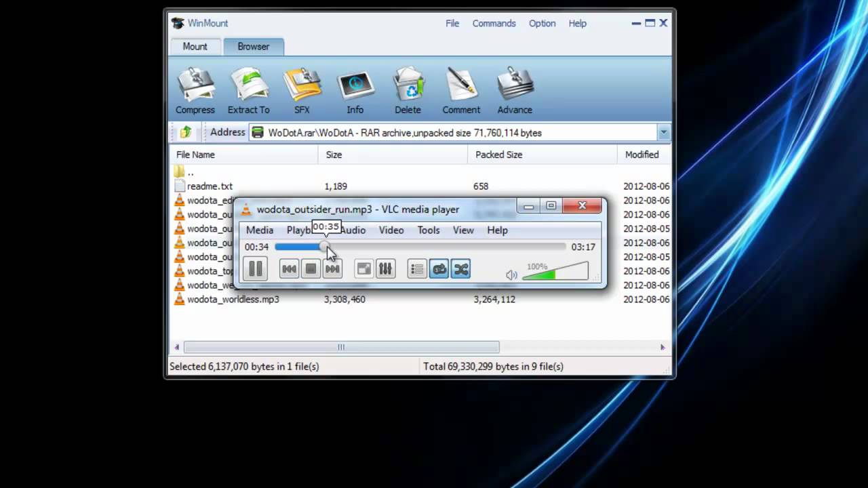Click 'Selected 6,137,070 bytes' status text
Screen dimensions: 868x488
tap(244, 366)
